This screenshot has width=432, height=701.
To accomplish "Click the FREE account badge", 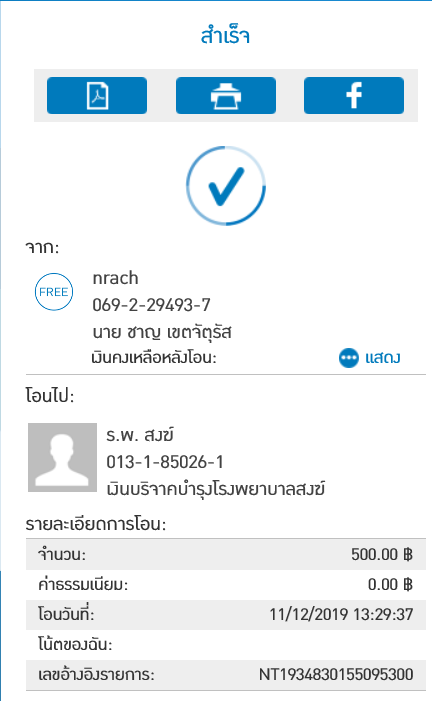I will tap(54, 292).
